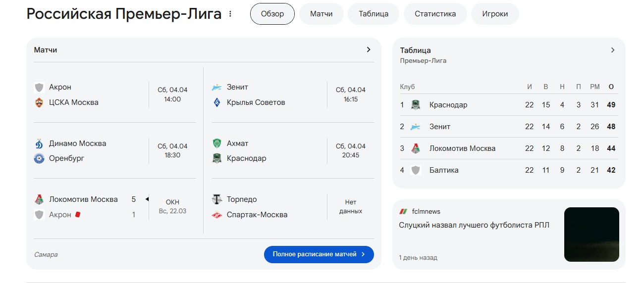The height and width of the screenshot is (283, 644).
Task: Click the Локомотив Москва logo in finished match
Action: click(39, 199)
